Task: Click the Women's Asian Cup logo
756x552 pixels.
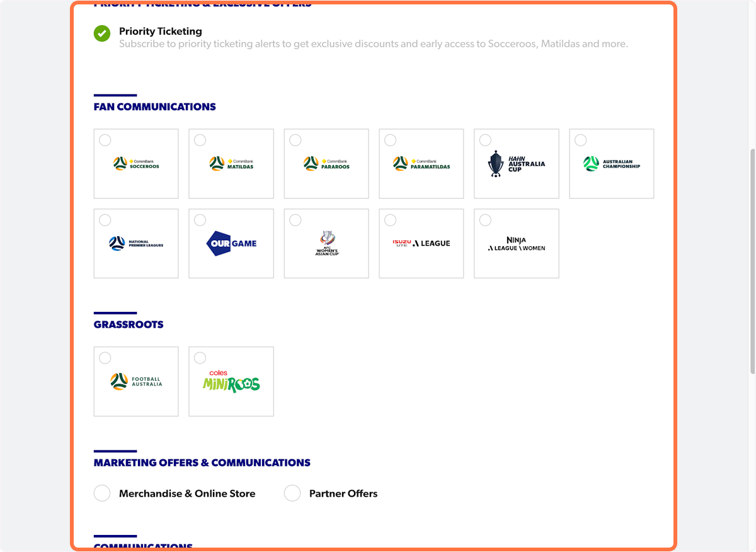Action: tap(326, 243)
